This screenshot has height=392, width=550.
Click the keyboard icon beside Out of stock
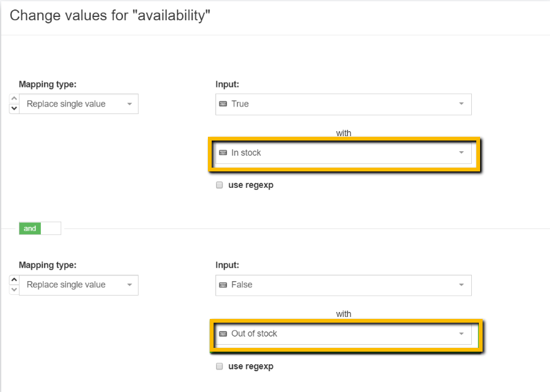[222, 334]
